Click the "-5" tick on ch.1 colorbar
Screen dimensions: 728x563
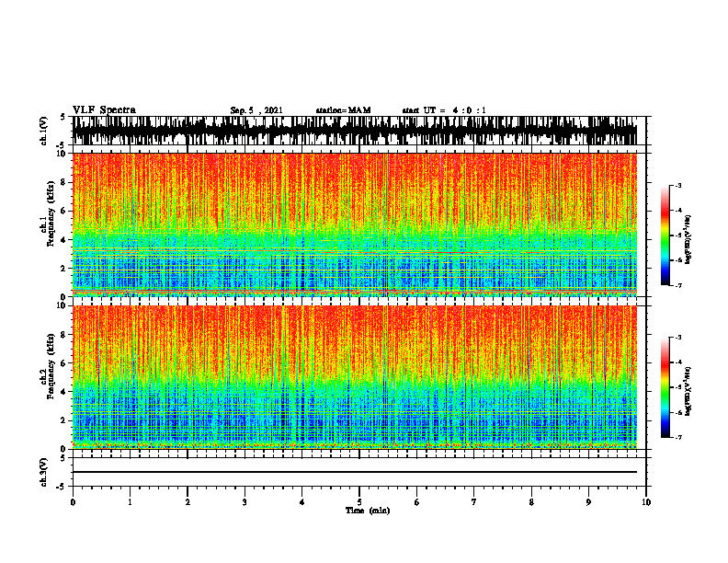coord(678,236)
